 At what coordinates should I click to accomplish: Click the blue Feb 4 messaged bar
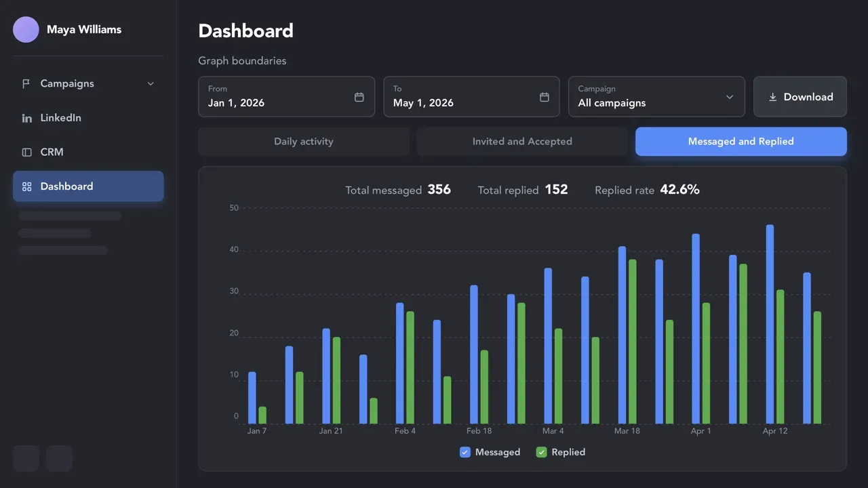400,363
